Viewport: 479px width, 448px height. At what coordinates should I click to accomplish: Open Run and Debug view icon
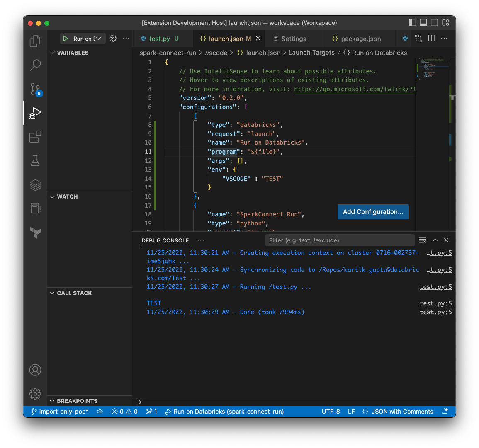tap(35, 113)
